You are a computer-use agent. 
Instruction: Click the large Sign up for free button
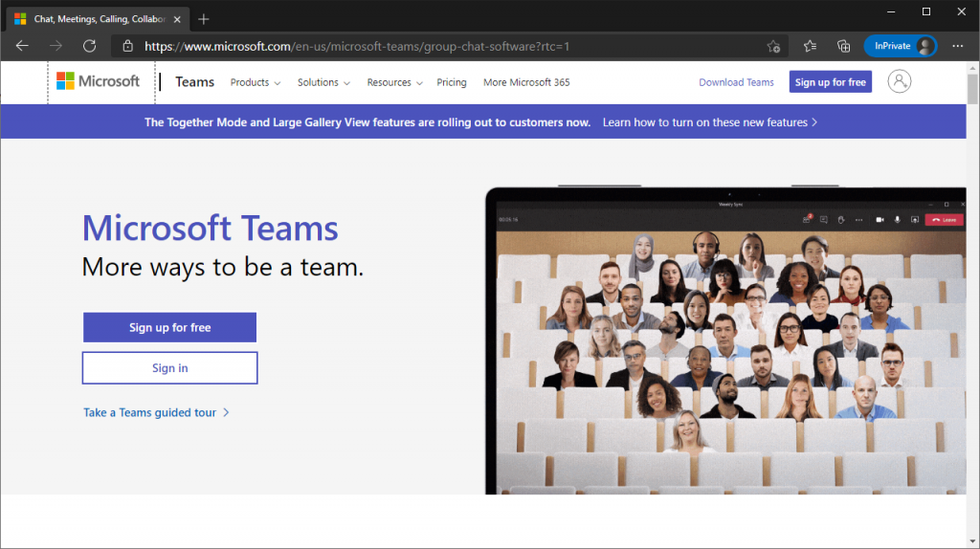169,327
